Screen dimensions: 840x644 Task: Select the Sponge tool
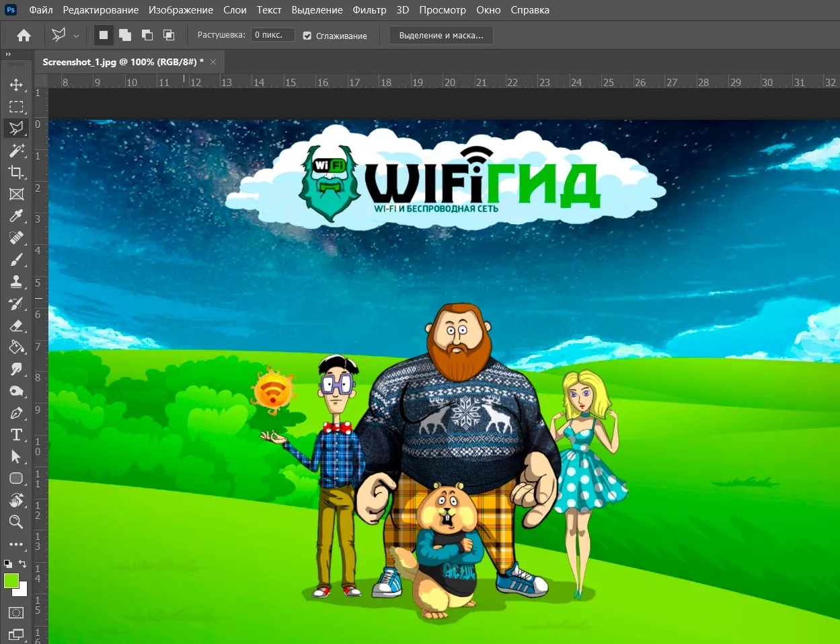(x=16, y=391)
